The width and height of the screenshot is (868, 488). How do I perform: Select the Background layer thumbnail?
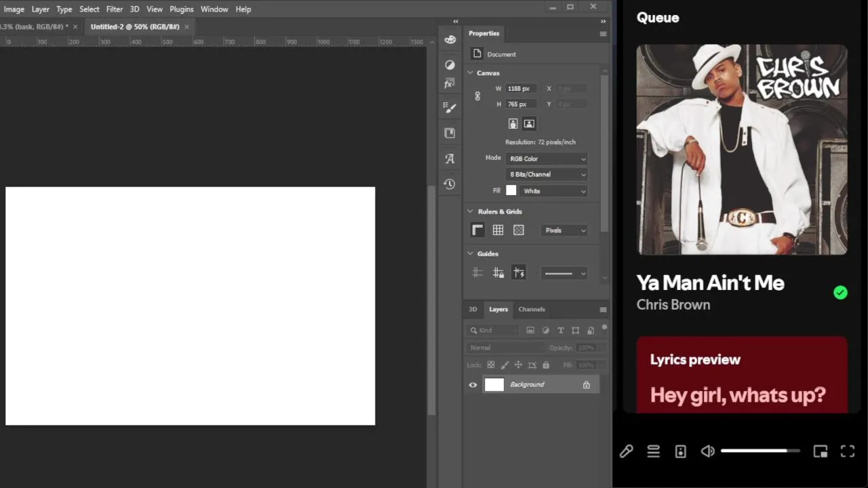coord(494,385)
